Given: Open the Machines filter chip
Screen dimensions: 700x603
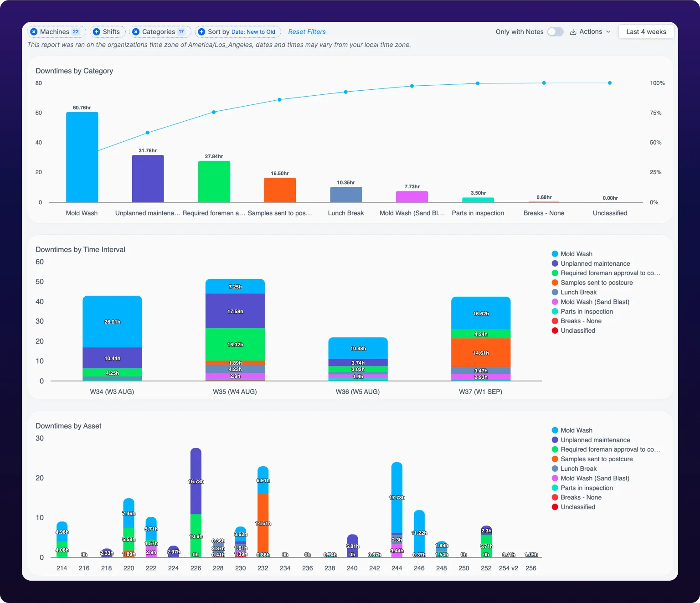Looking at the screenshot, I should (57, 32).
